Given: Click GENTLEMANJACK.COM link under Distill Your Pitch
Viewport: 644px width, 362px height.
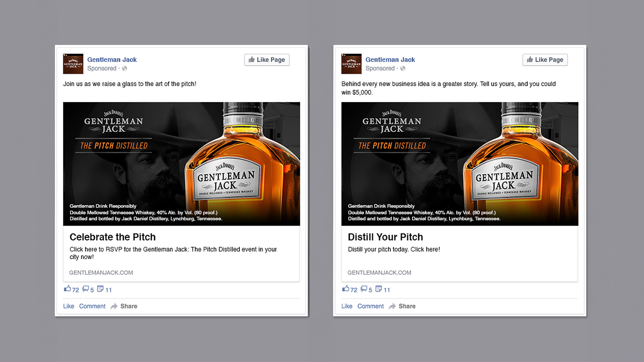Looking at the screenshot, I should click(x=379, y=273).
